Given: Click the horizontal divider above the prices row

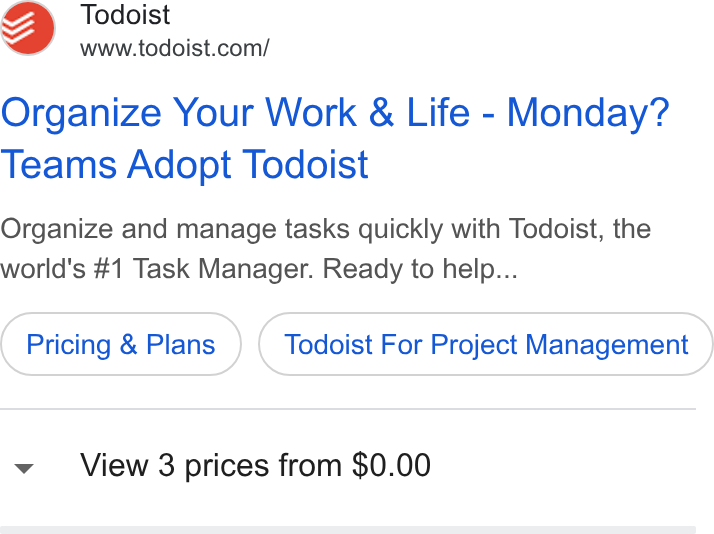Looking at the screenshot, I should coord(348,409).
